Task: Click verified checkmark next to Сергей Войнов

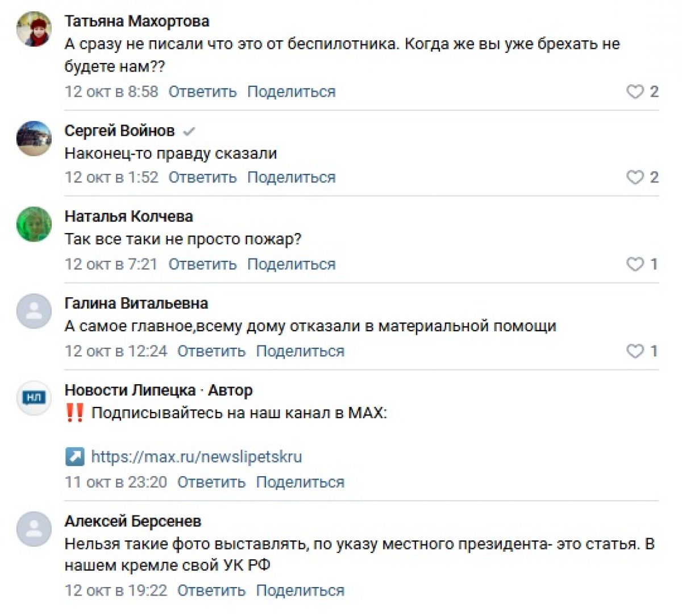Action: point(189,131)
